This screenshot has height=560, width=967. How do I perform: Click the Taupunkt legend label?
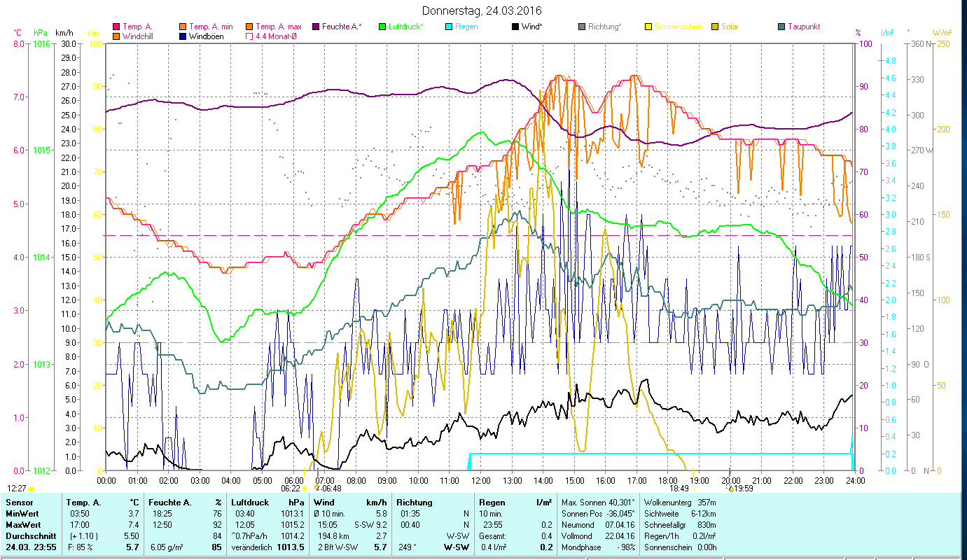(x=804, y=27)
